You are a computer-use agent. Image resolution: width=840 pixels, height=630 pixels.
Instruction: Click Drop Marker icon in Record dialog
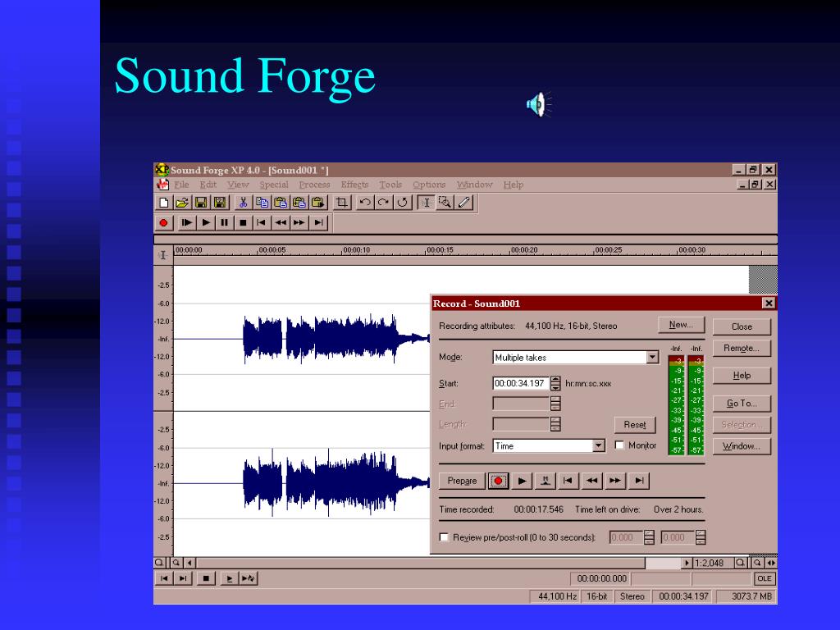click(x=546, y=481)
